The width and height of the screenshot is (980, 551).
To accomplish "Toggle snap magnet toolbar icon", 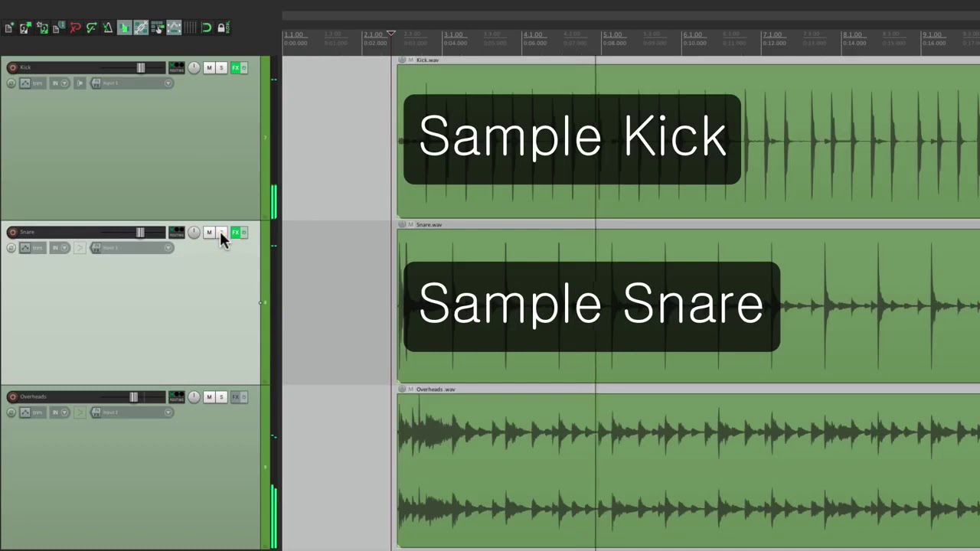I will point(207,28).
